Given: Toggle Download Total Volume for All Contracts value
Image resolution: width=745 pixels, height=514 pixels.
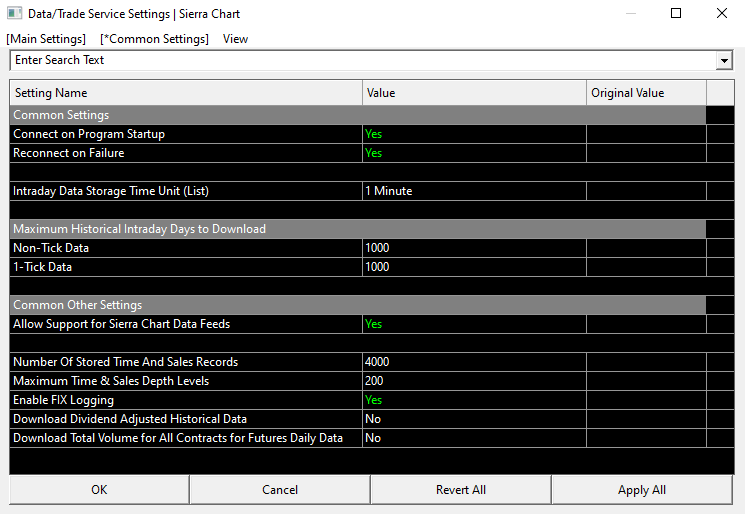Looking at the screenshot, I should (474, 438).
